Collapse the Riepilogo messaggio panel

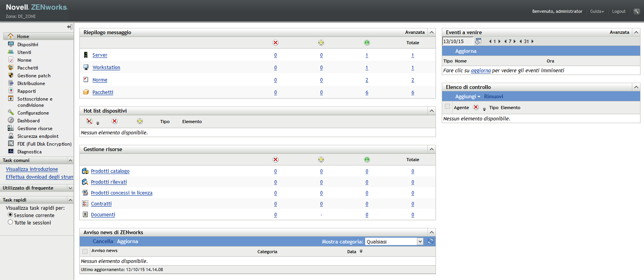point(432,32)
